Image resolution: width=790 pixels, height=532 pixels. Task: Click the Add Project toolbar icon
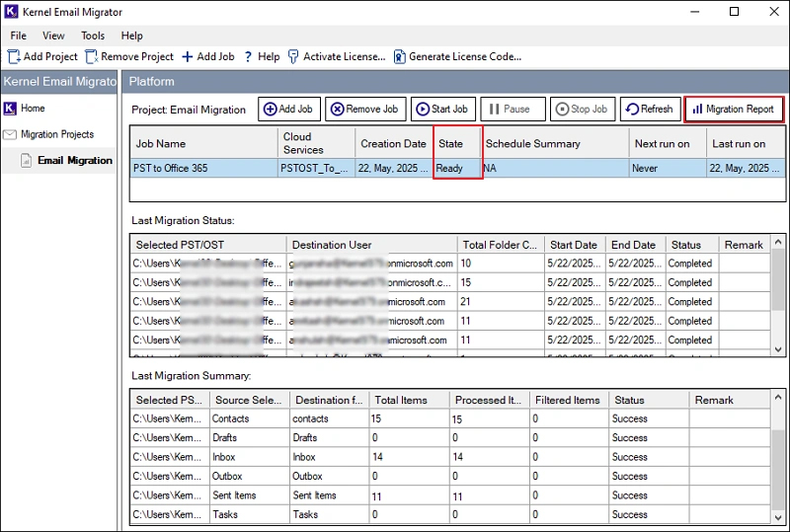coord(14,56)
